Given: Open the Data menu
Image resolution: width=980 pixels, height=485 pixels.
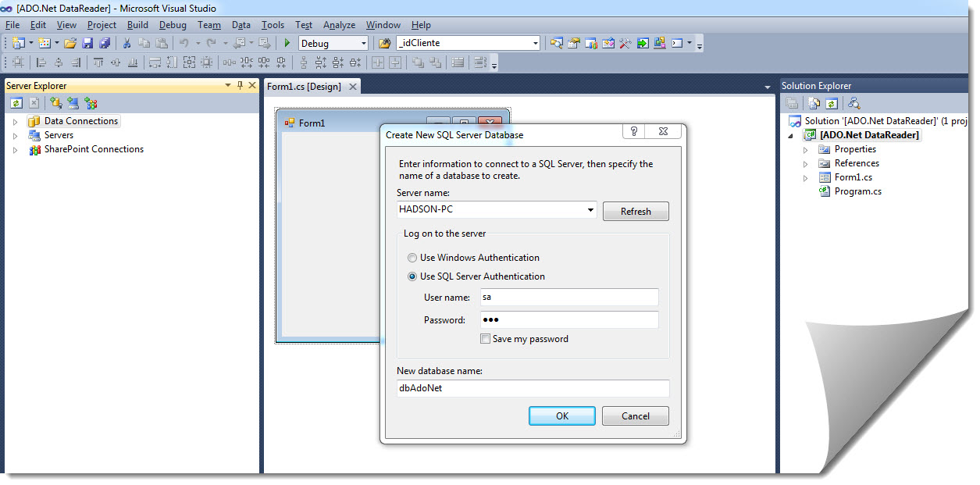Looking at the screenshot, I should coord(241,24).
